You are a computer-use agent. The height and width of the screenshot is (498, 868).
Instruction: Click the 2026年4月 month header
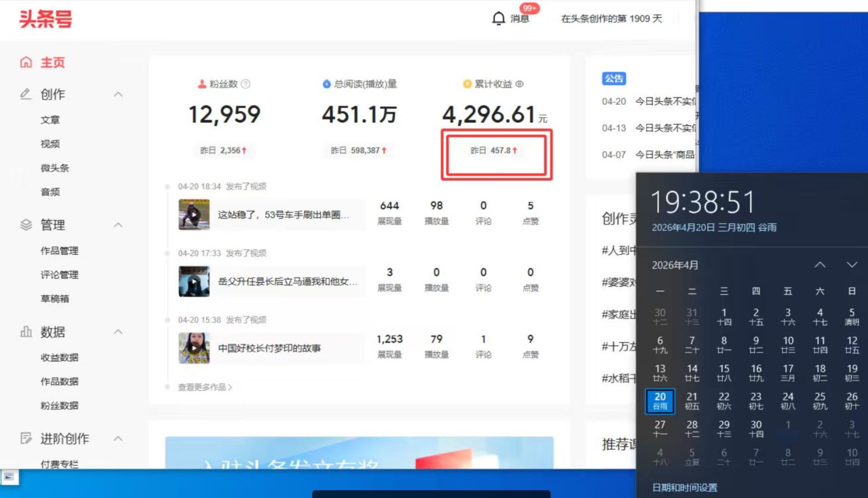675,265
